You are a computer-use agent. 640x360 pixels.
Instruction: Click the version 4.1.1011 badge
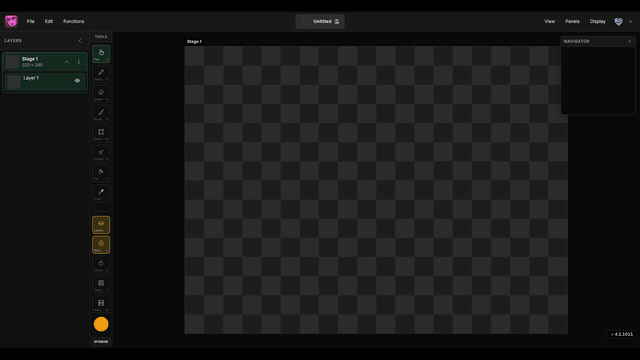(x=622, y=334)
